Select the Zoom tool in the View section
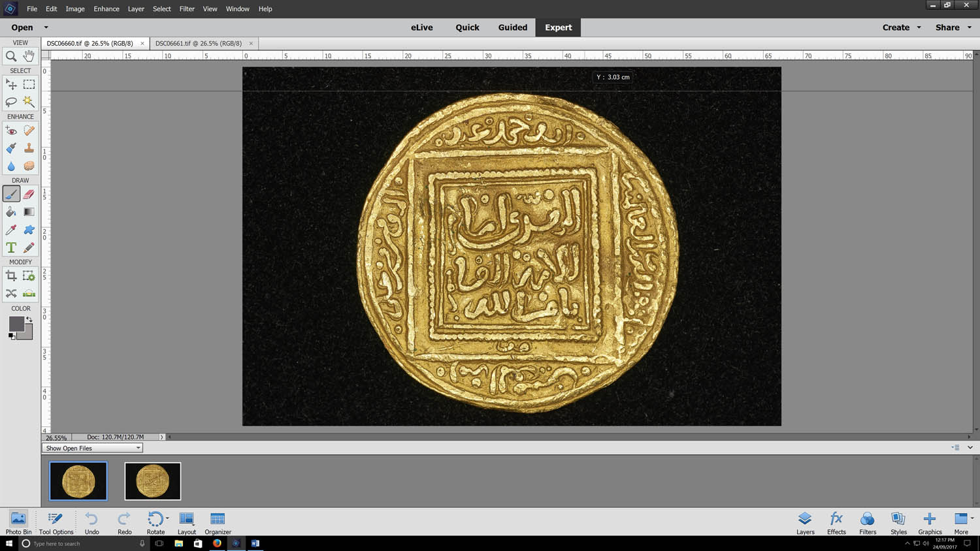This screenshot has height=551, width=980. 11,56
